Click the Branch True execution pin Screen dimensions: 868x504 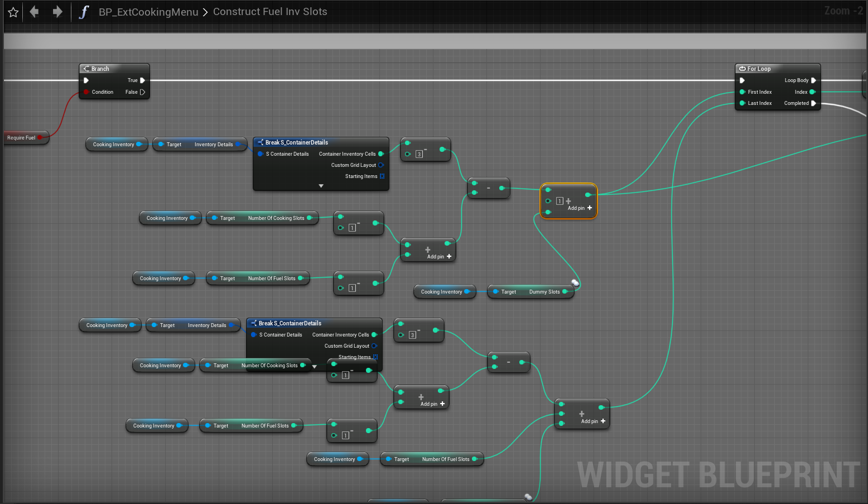[x=142, y=80]
